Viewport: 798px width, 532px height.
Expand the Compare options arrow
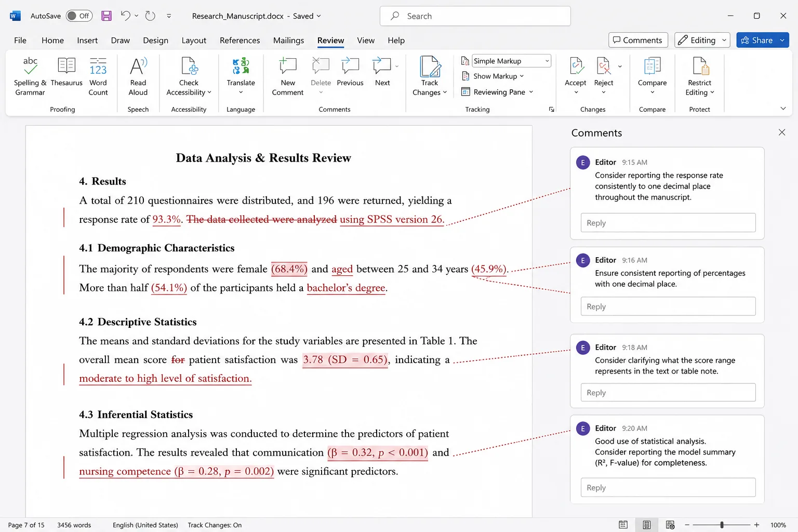pyautogui.click(x=652, y=92)
